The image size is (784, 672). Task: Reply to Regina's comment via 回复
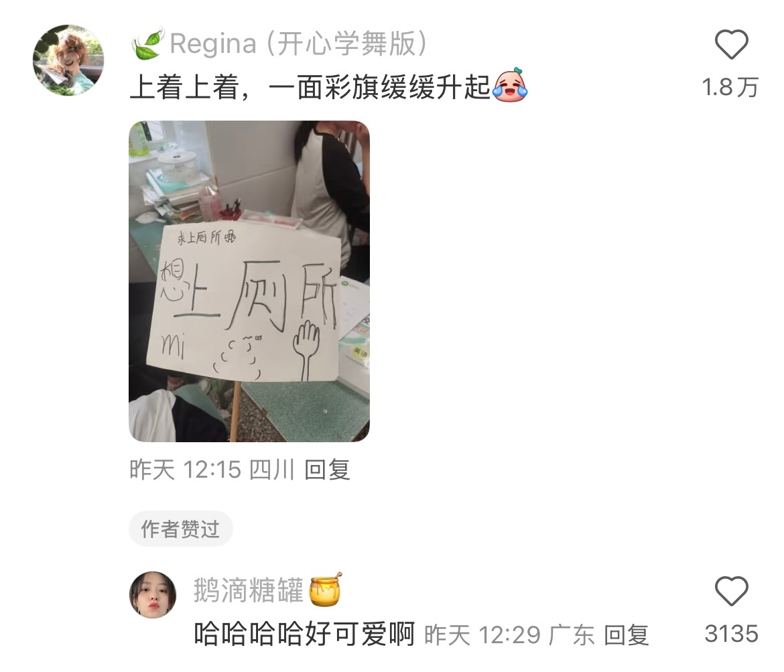pyautogui.click(x=328, y=470)
